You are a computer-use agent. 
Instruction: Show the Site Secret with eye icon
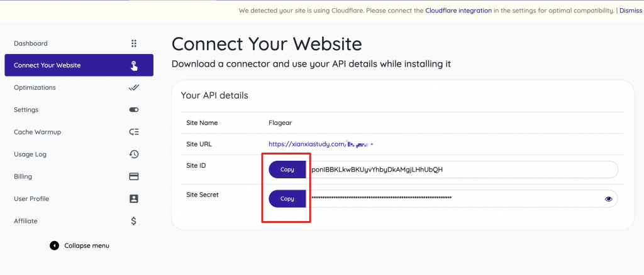click(x=608, y=199)
